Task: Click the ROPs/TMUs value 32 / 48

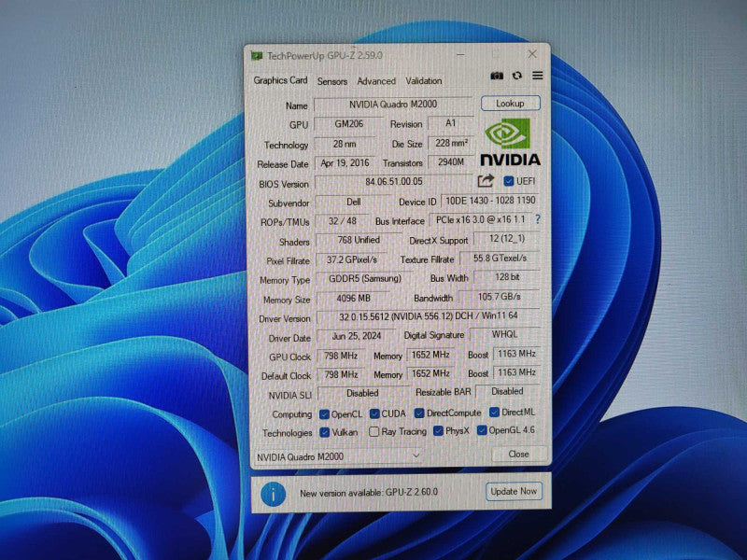Action: [x=343, y=221]
